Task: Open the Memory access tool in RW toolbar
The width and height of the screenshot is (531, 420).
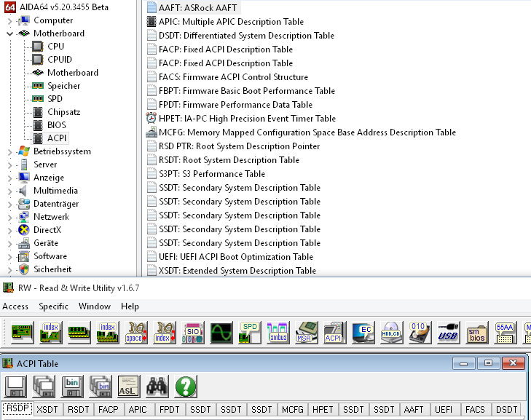Action: pos(79,333)
